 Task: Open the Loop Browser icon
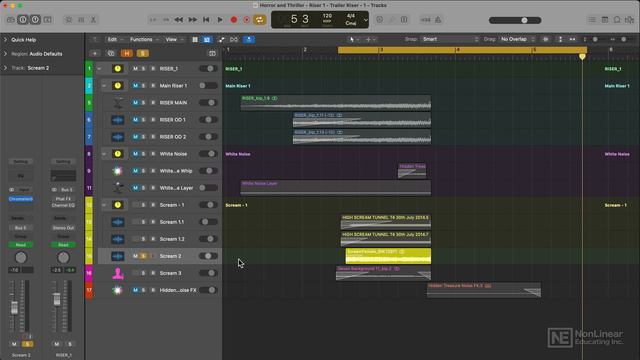617,20
